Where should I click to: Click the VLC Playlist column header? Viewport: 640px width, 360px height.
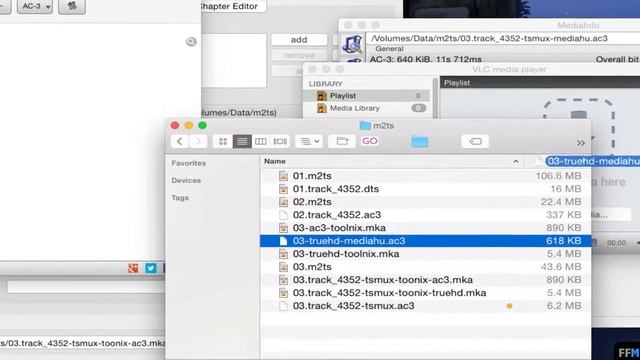click(x=457, y=83)
